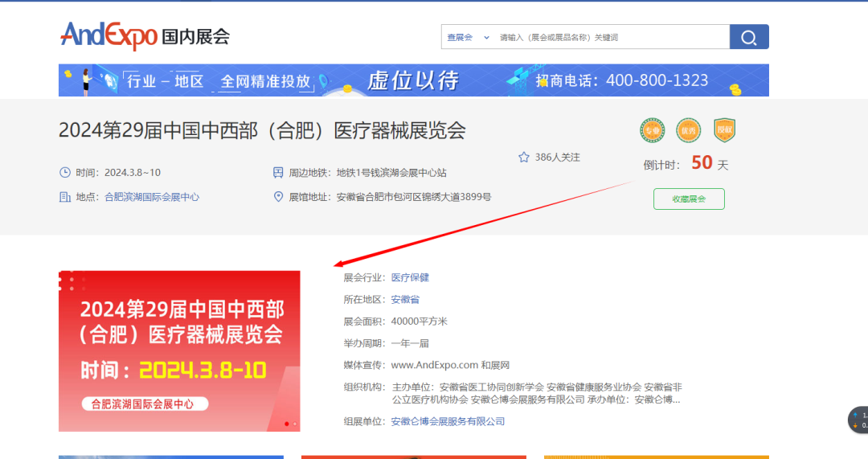Click the exhibition title heading
Screen dimensions: 868x459
click(x=262, y=131)
